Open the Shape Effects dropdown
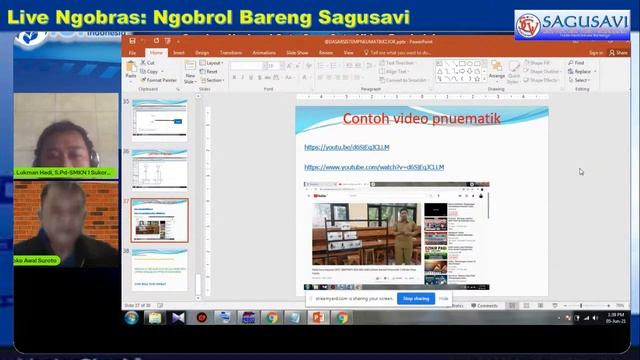640x360 pixels. pyautogui.click(x=542, y=80)
